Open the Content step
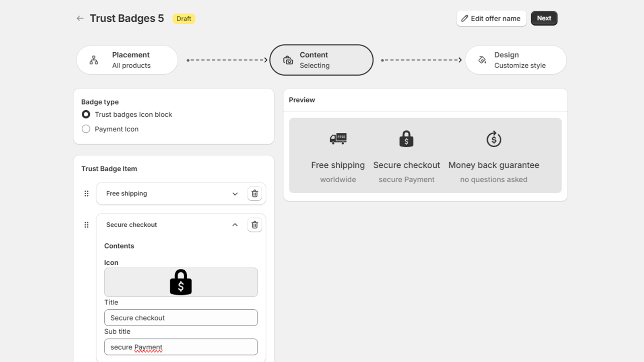 pos(321,60)
